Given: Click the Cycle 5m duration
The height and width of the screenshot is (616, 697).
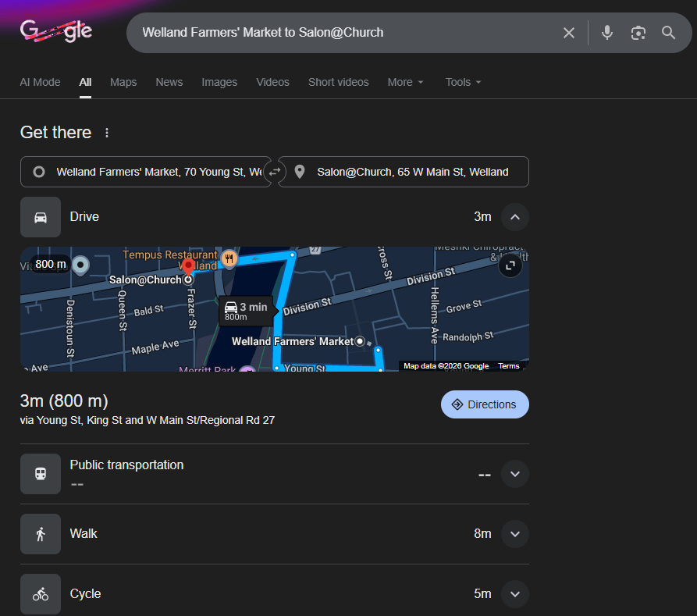Looking at the screenshot, I should 482,594.
